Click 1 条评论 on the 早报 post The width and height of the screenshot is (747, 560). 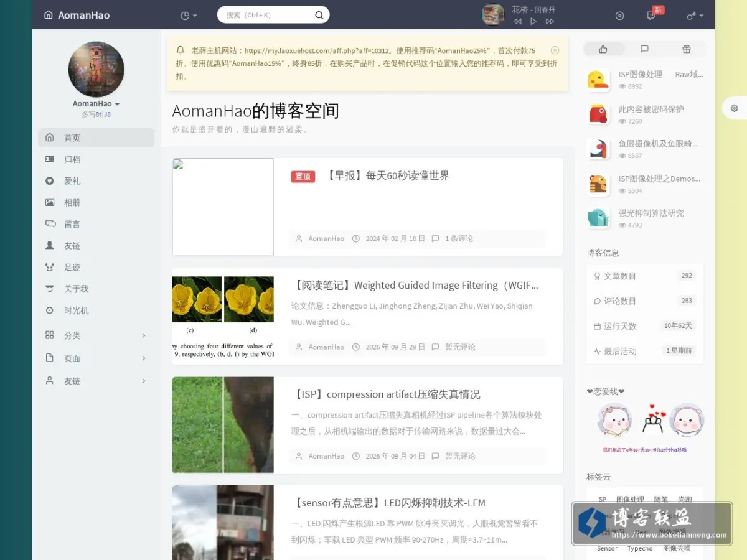pos(459,238)
